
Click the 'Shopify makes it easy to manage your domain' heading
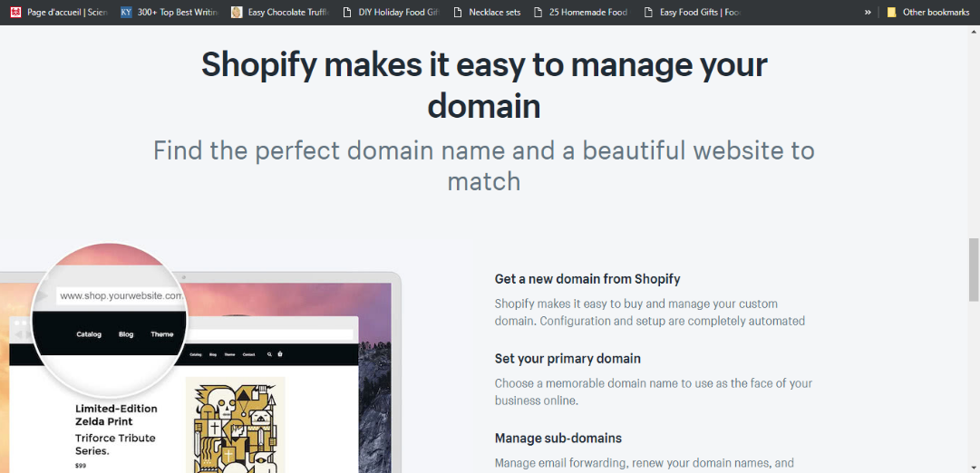(x=484, y=85)
